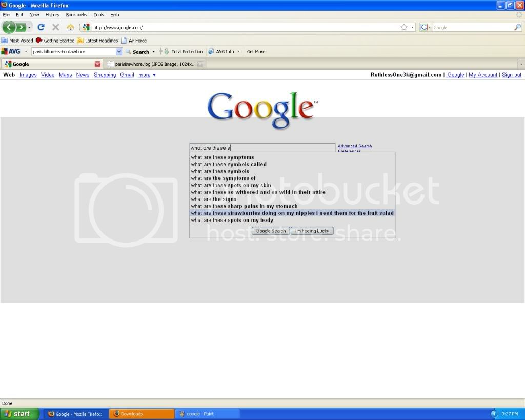Click the URL address bar field

[246, 28]
